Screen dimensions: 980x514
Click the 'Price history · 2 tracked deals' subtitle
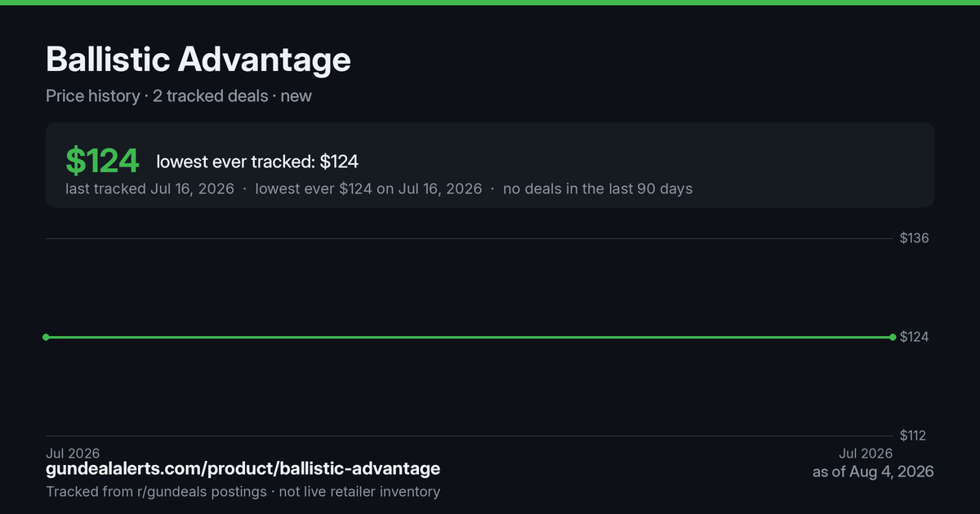(157, 95)
